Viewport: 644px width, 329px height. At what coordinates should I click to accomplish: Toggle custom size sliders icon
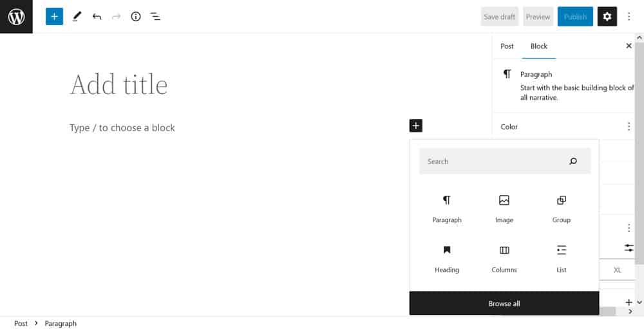point(629,248)
